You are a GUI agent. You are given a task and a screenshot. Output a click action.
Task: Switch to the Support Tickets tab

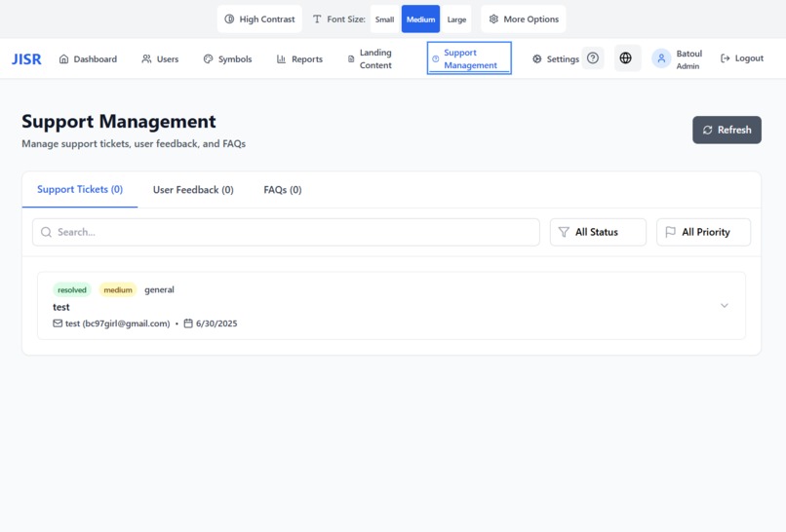point(80,189)
